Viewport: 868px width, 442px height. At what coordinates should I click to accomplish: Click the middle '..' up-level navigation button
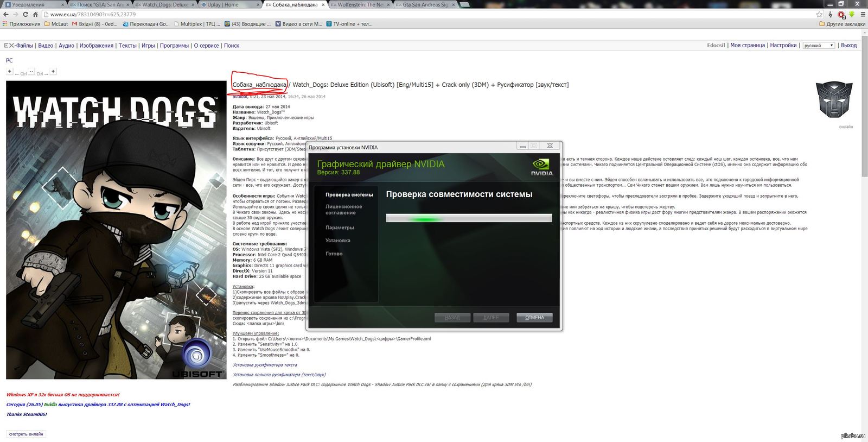[x=31, y=72]
